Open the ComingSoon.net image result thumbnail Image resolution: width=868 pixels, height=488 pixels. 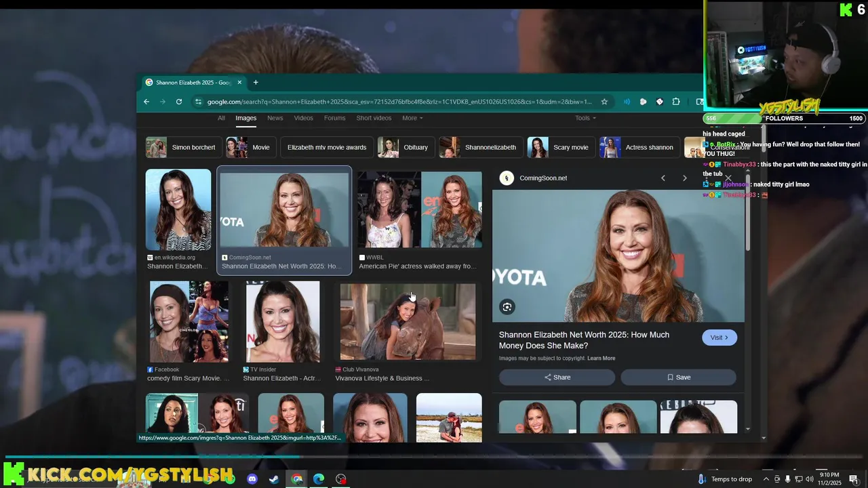tap(284, 210)
